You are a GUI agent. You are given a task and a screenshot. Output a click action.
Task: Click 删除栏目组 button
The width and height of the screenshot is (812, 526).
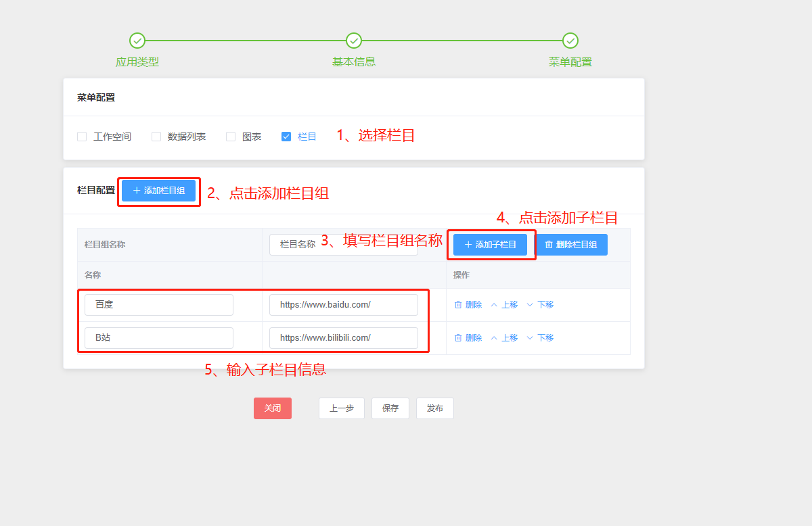pos(572,245)
